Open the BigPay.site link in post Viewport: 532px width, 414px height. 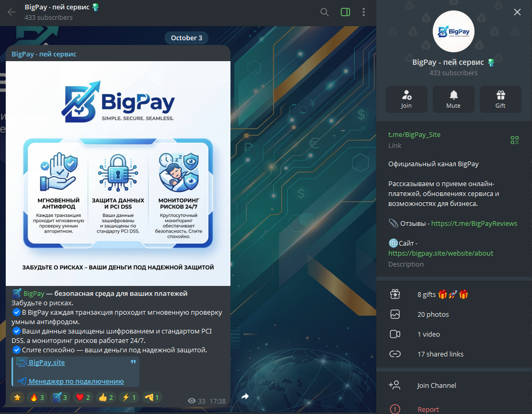coord(47,362)
